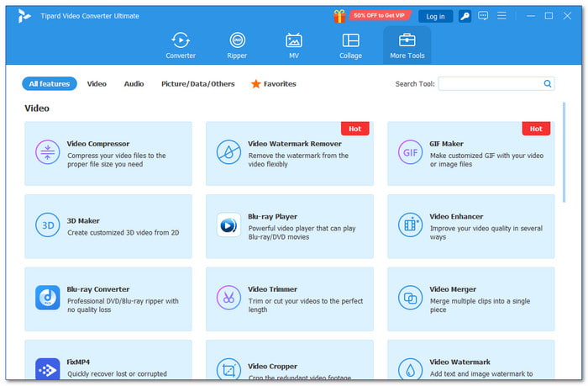
Task: Click the Video Merger icon
Action: click(410, 298)
